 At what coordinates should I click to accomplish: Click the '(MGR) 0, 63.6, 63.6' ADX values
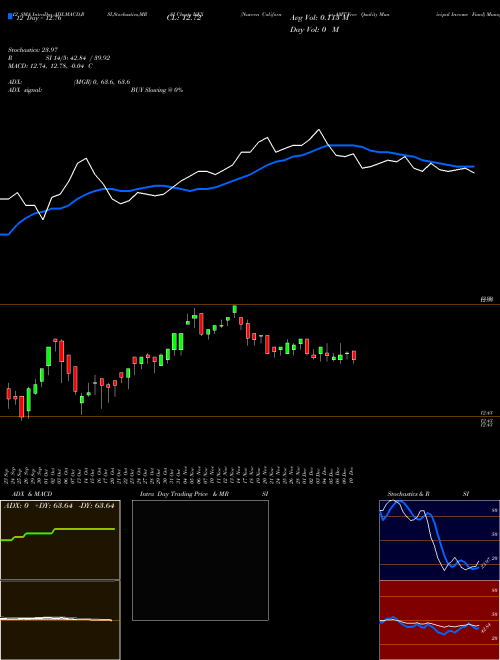(102, 82)
